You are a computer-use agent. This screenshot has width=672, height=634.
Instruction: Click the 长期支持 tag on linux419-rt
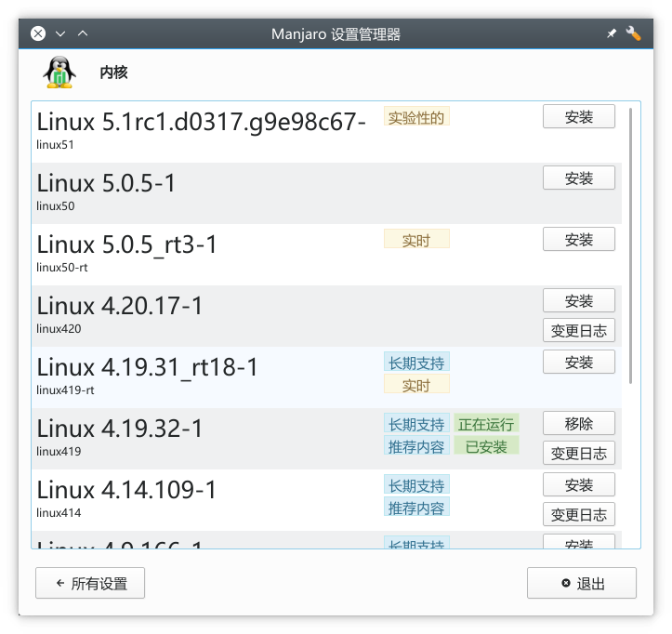(x=416, y=362)
